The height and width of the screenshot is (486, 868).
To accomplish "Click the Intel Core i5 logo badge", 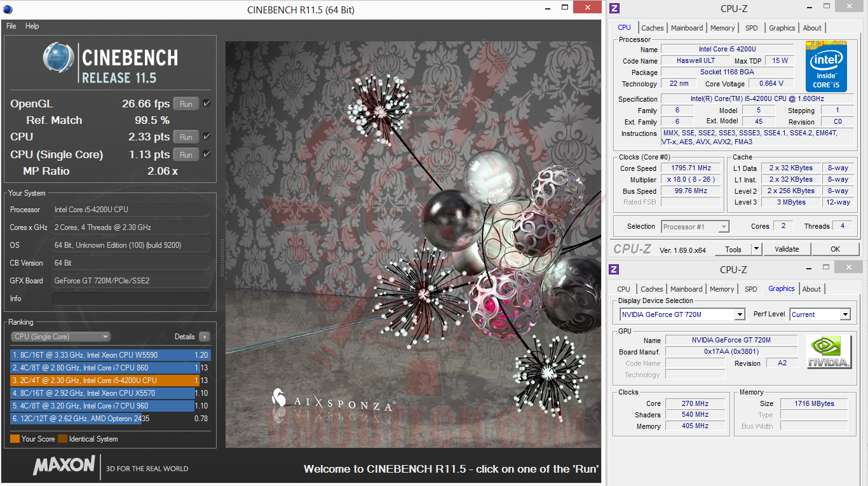I will point(826,66).
